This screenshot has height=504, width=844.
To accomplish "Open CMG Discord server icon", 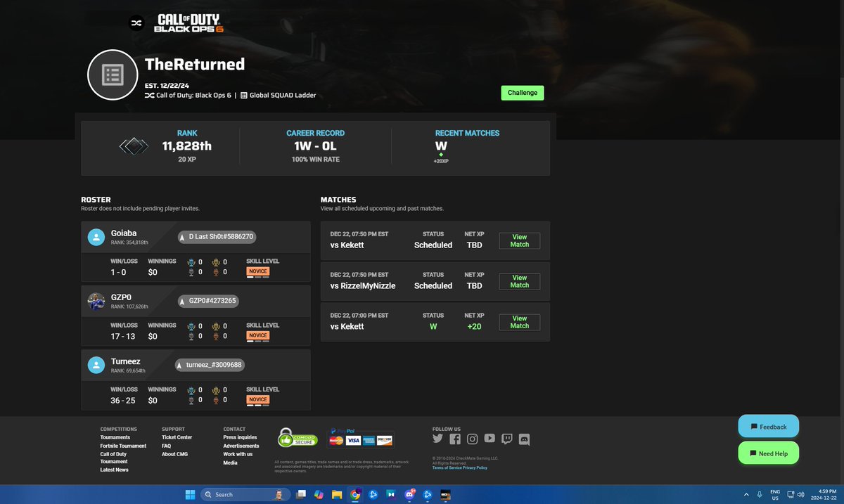I will (524, 439).
